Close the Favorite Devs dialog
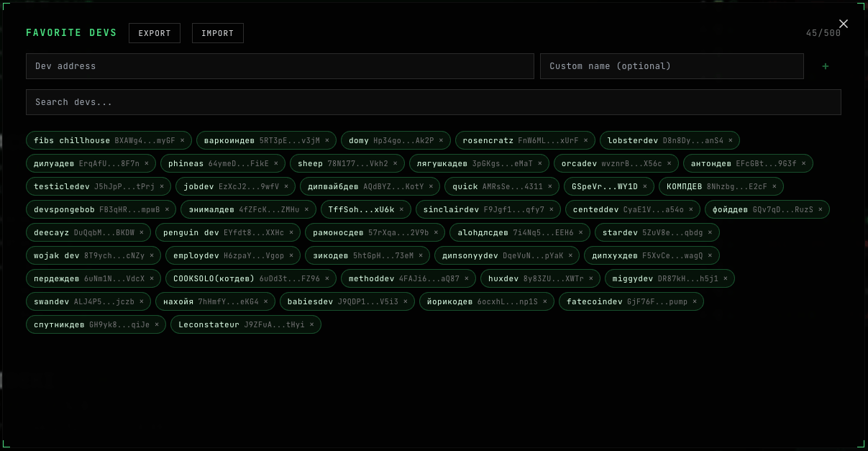This screenshot has height=451, width=868. click(844, 24)
